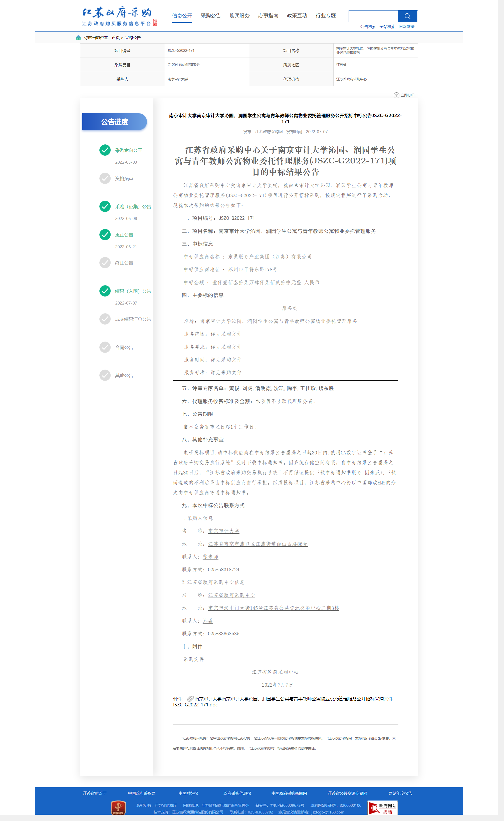Open the 更正公告 progress step
This screenshot has width=504, height=821.
[124, 235]
